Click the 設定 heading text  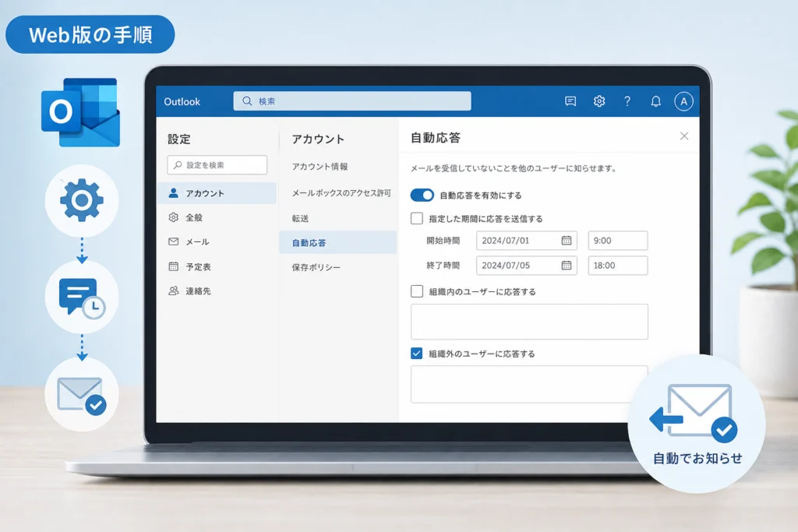179,139
